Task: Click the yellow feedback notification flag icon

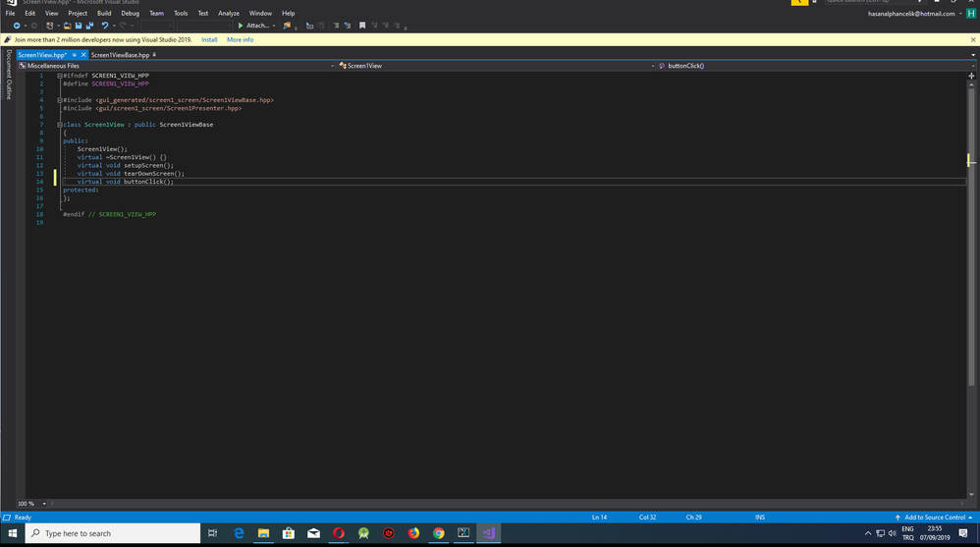Action: click(799, 3)
